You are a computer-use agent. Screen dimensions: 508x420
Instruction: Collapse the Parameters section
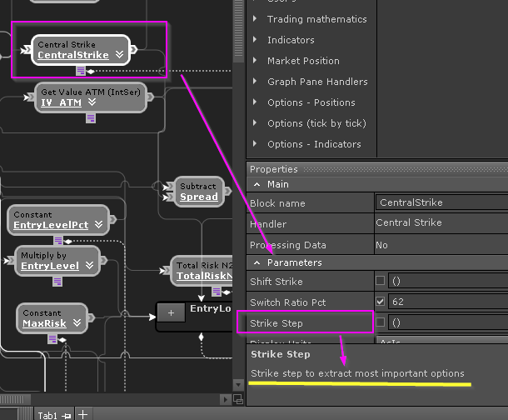click(x=256, y=262)
